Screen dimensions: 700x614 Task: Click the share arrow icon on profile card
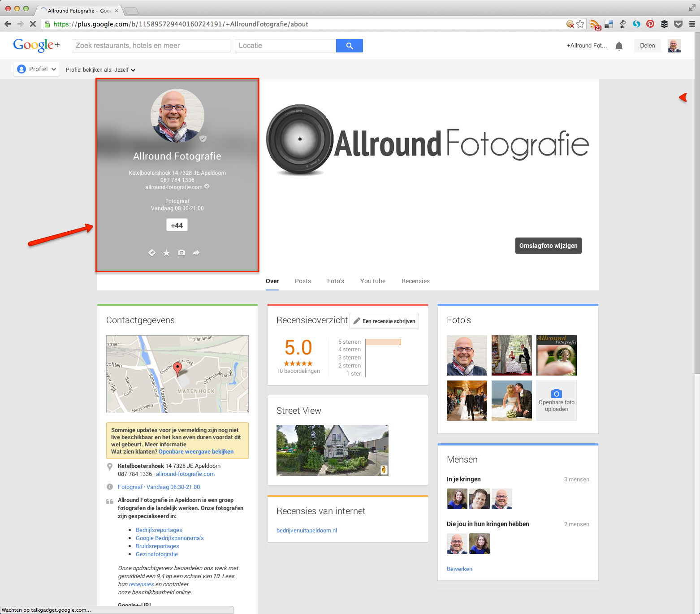[196, 253]
